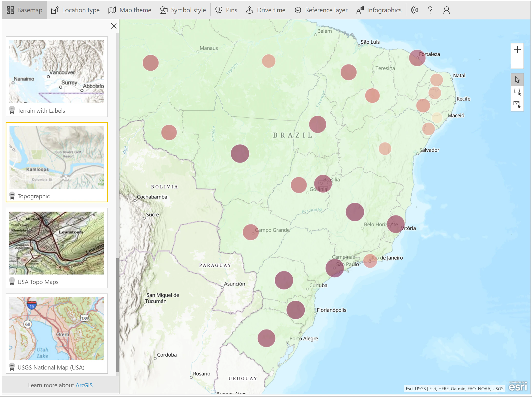Open the Infographics tab
Image resolution: width=532 pixels, height=397 pixels.
pyautogui.click(x=379, y=10)
